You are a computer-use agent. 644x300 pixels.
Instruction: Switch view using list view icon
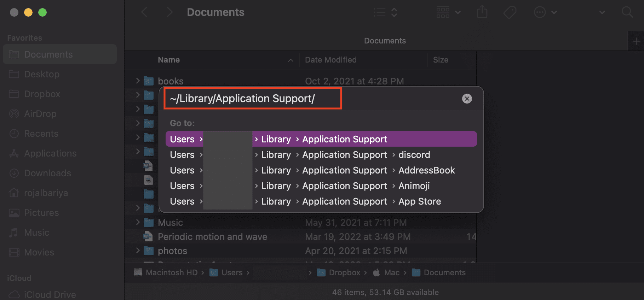[x=385, y=12]
